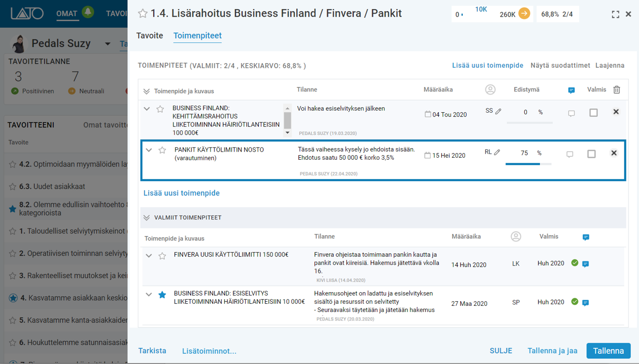Click pencil icon next to SS
The width and height of the screenshot is (639, 364).
point(498,111)
